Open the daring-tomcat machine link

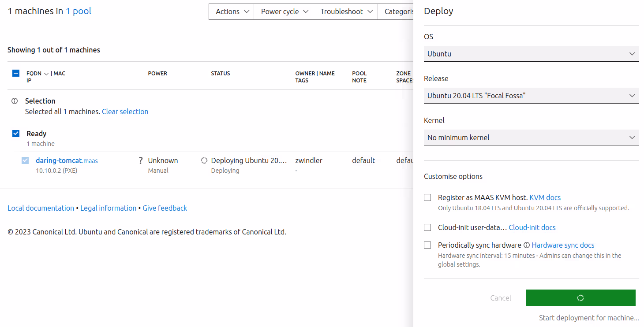(59, 161)
